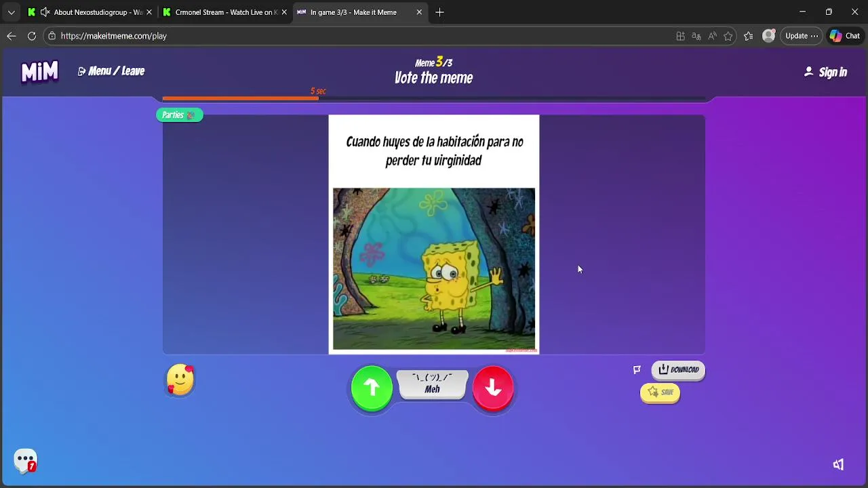This screenshot has height=488, width=868.
Task: Minimize the browser window
Action: [x=802, y=12]
